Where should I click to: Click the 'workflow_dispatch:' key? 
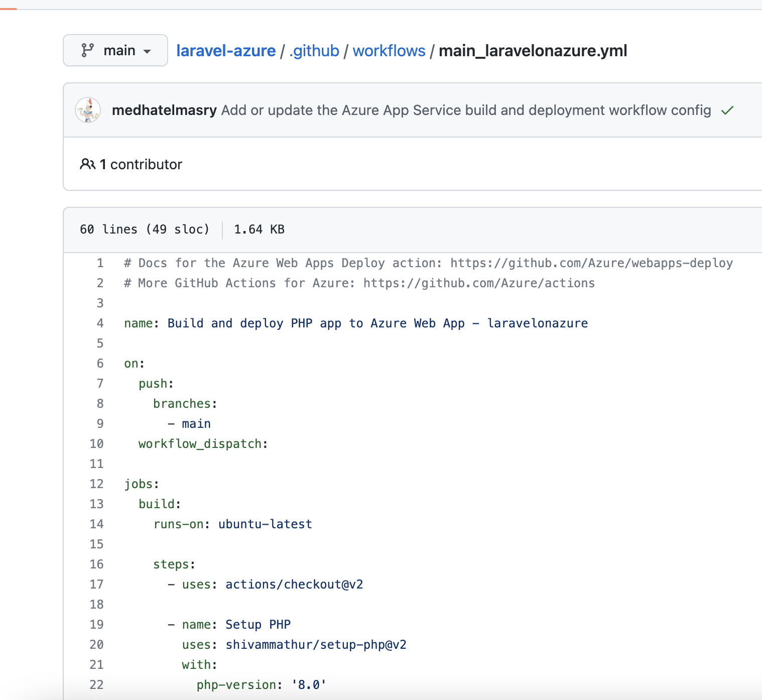pos(203,444)
